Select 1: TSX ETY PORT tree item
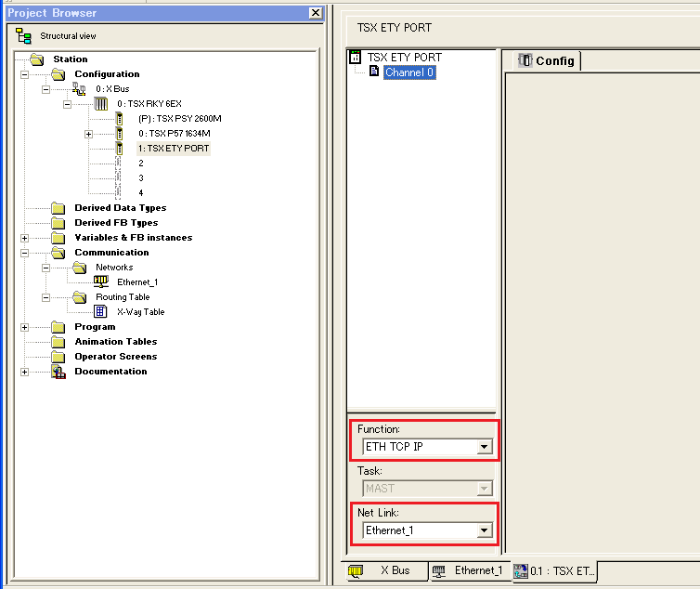This screenshot has width=700, height=589. click(x=173, y=149)
